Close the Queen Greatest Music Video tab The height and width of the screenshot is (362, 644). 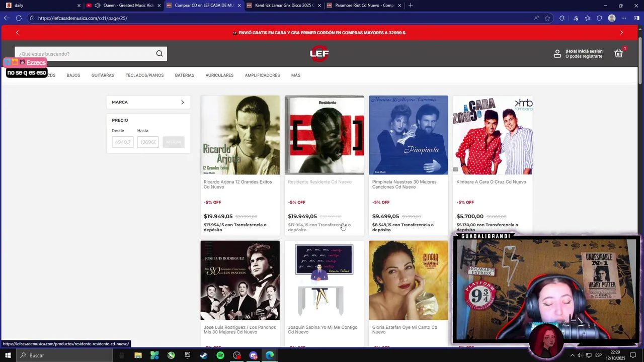tap(159, 6)
